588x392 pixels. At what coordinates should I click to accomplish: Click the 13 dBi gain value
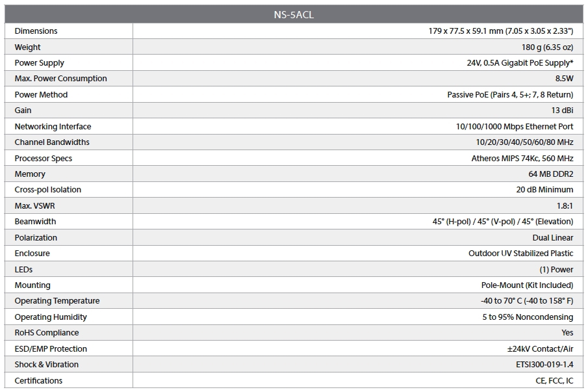[562, 111]
